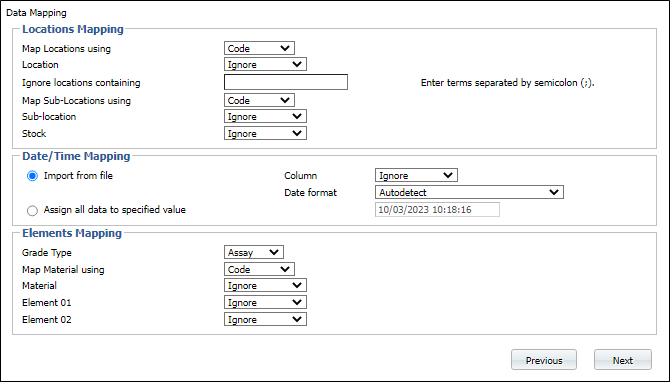Click the Date/Time Mapping heading
Viewport: 670px width, 382px height.
pos(76,156)
